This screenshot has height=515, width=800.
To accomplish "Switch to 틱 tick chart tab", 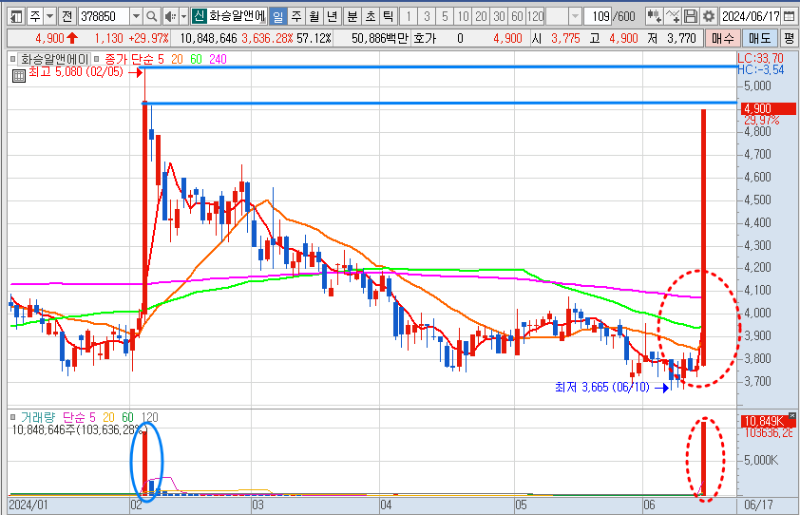I will 388,16.
